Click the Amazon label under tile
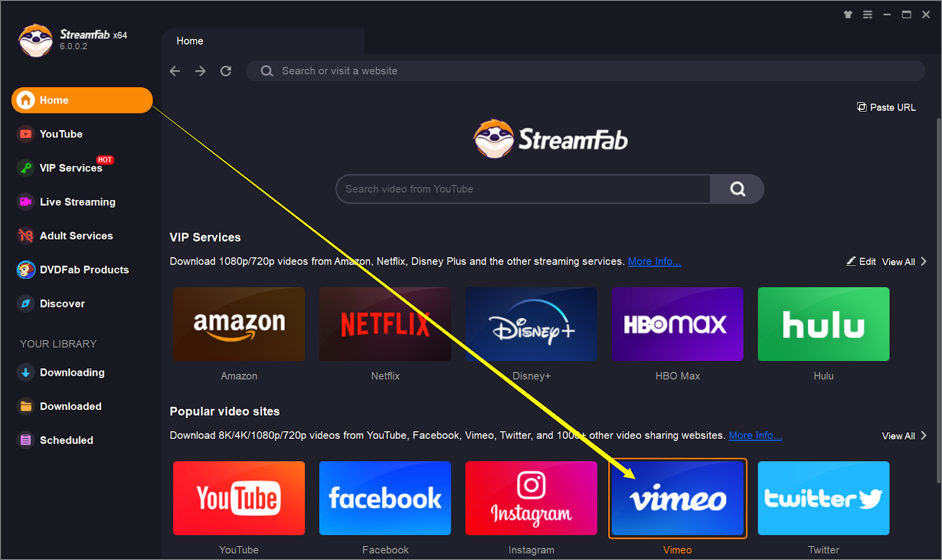 tap(239, 376)
